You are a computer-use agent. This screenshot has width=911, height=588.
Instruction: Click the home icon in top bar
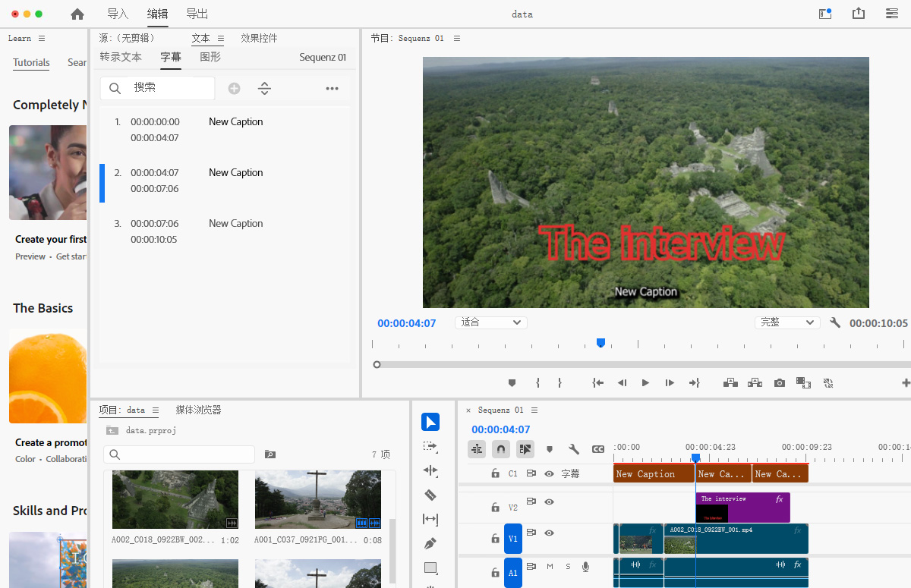pos(77,14)
